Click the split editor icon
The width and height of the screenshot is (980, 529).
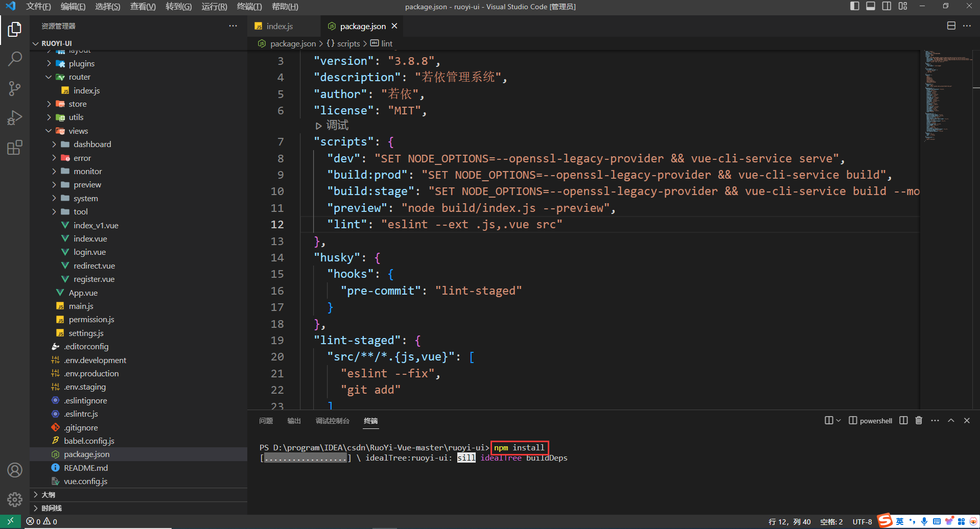point(951,26)
